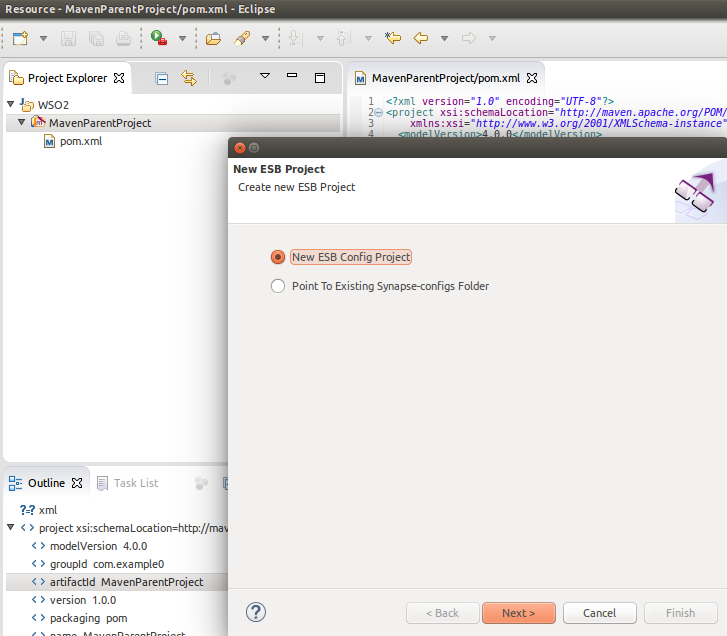Click the Cancel button
The height and width of the screenshot is (636, 727).
(x=599, y=613)
